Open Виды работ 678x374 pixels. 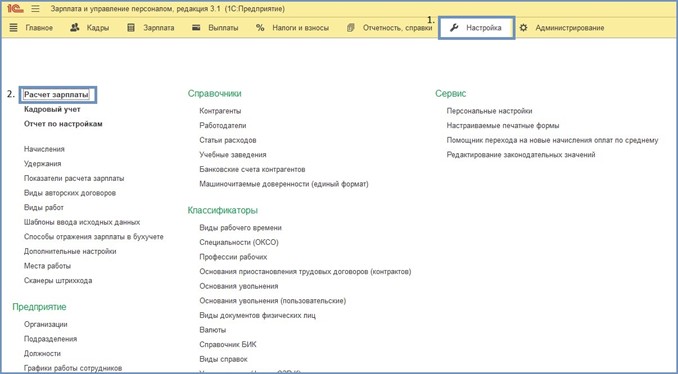click(x=44, y=208)
